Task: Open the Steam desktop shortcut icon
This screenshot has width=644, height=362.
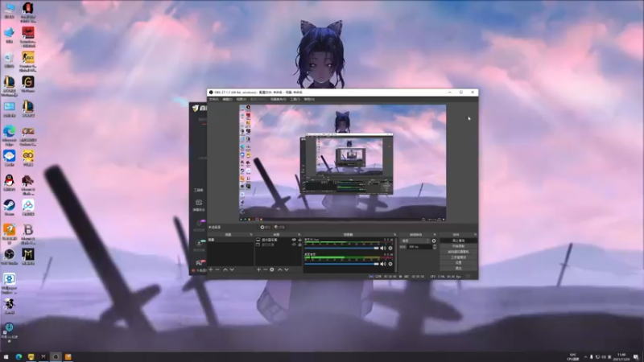Action: coord(9,208)
